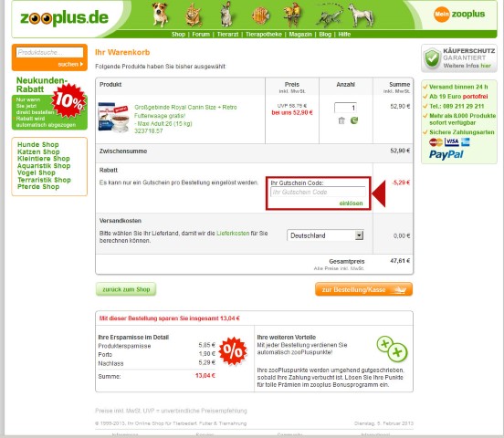Delete item using trash can icon
Image resolution: width=504 pixels, height=438 pixels.
pyautogui.click(x=341, y=120)
